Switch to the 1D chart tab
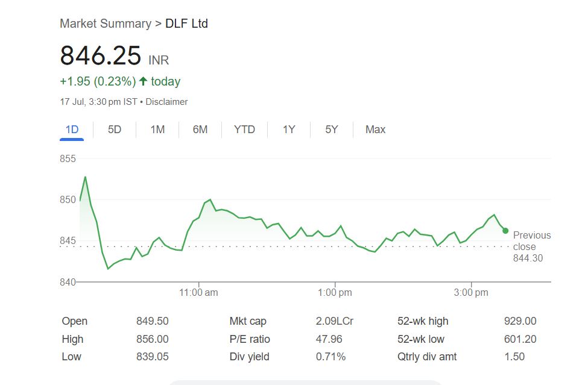Viewport: 588px width, 385px height. [x=72, y=130]
